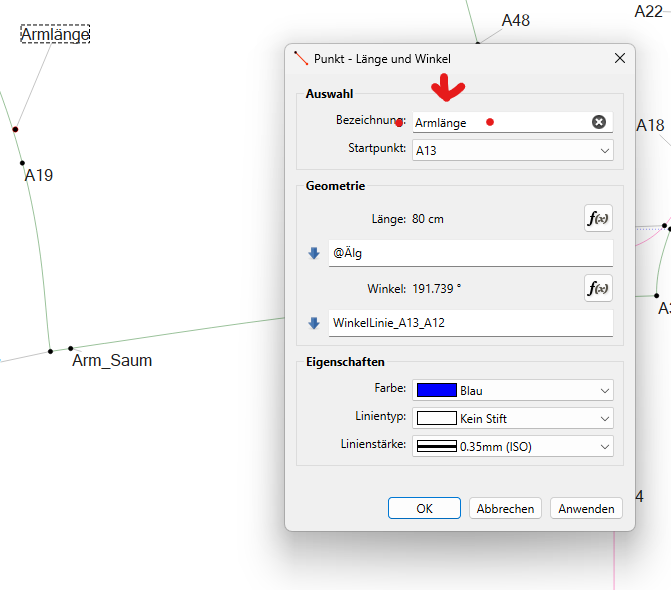Click the blue color swatch in Farbe

(x=437, y=390)
